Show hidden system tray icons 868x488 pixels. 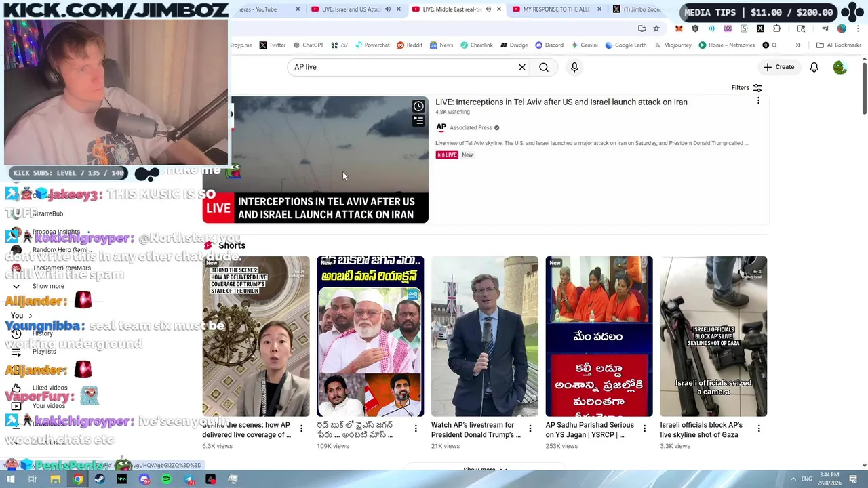pos(793,479)
